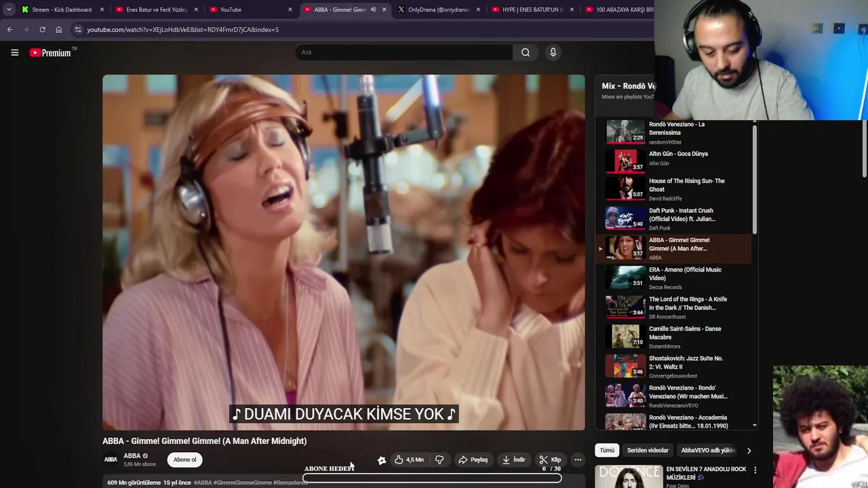
Task: Play Rondò Veneziano (Wir machen Musi...)
Action: (x=673, y=396)
